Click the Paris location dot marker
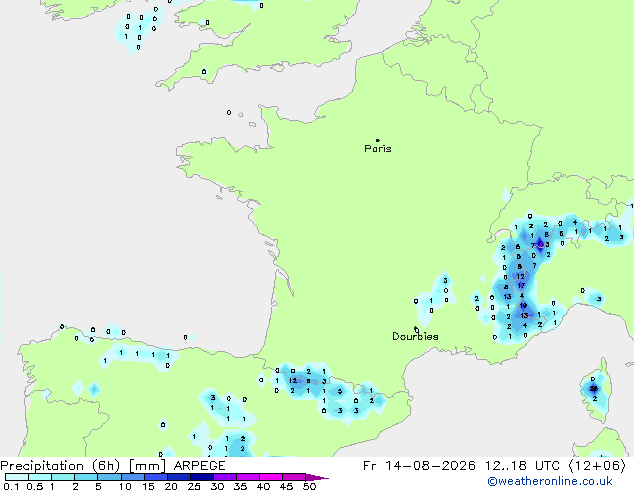Screen dimensions: 634x490 click(x=378, y=140)
